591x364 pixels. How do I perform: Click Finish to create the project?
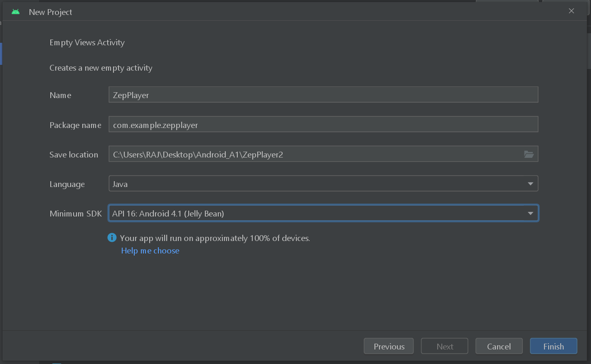click(x=553, y=346)
